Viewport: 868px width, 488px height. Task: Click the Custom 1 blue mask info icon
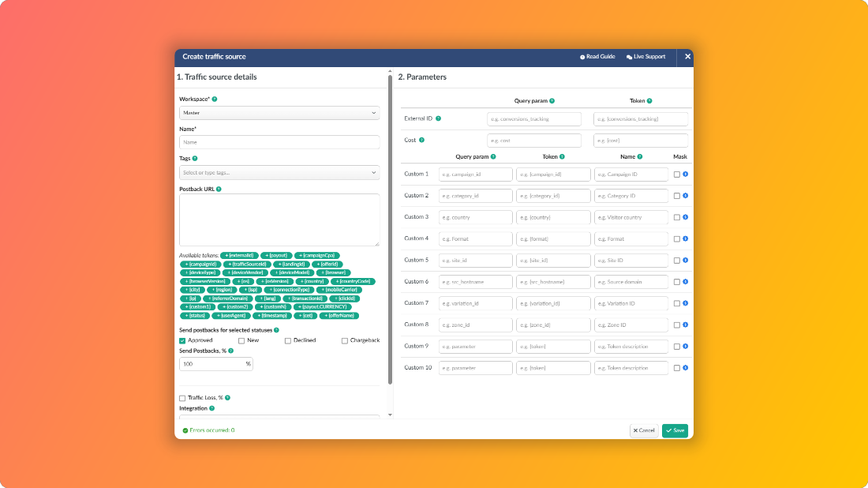point(685,175)
